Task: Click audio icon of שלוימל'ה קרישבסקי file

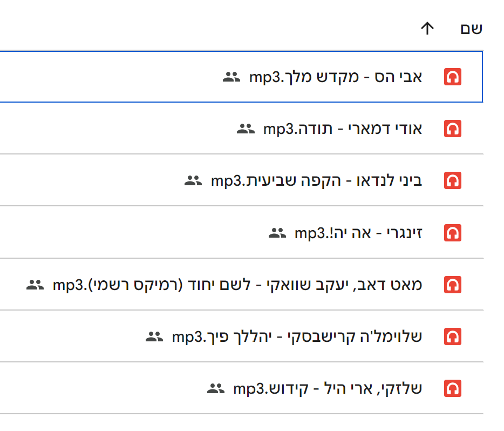Action: 453,337
